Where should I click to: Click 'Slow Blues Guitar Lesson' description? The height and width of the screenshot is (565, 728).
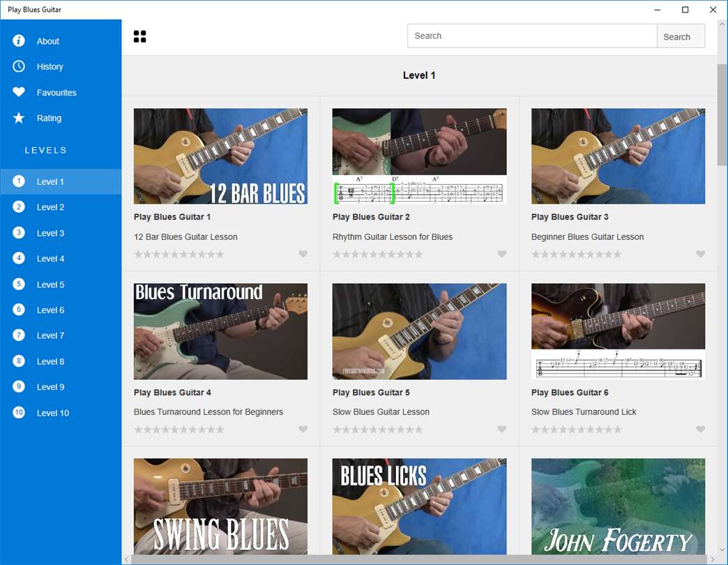click(x=381, y=412)
